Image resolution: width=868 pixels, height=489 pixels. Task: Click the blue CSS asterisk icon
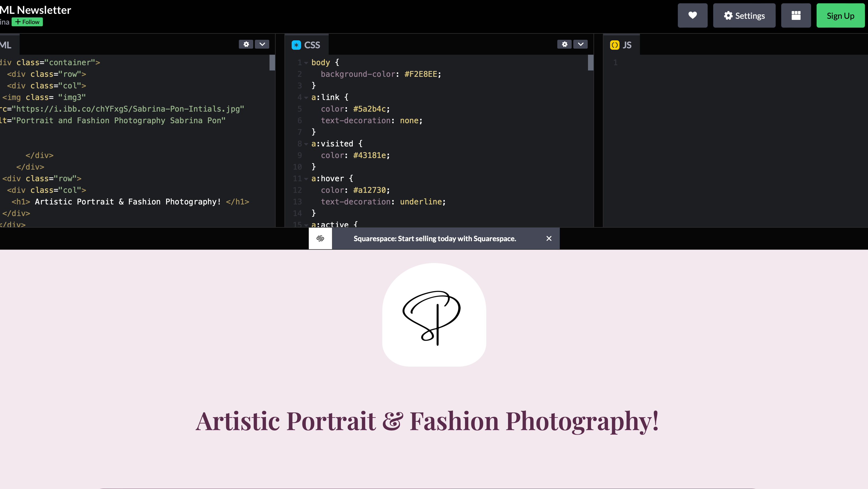[296, 45]
